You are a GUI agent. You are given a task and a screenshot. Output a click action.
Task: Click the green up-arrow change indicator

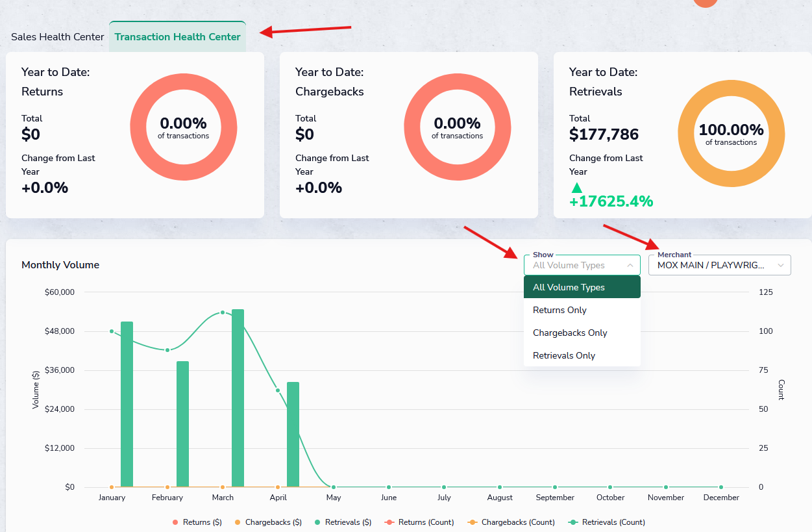coord(576,188)
